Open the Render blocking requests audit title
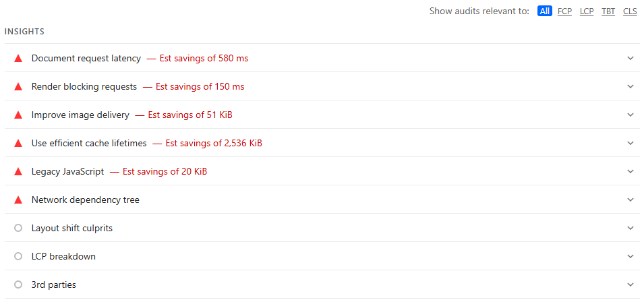 (x=84, y=87)
